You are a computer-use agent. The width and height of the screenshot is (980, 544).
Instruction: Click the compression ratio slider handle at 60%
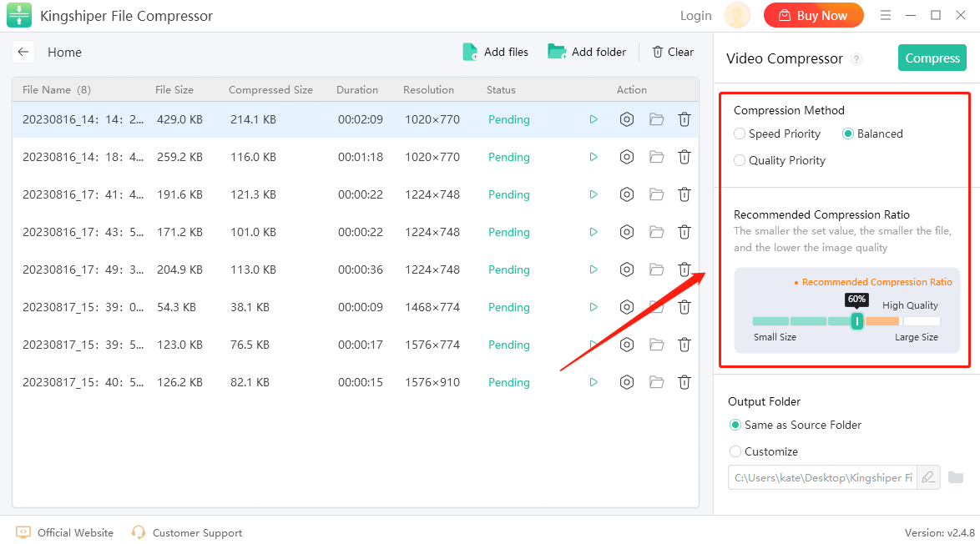857,321
